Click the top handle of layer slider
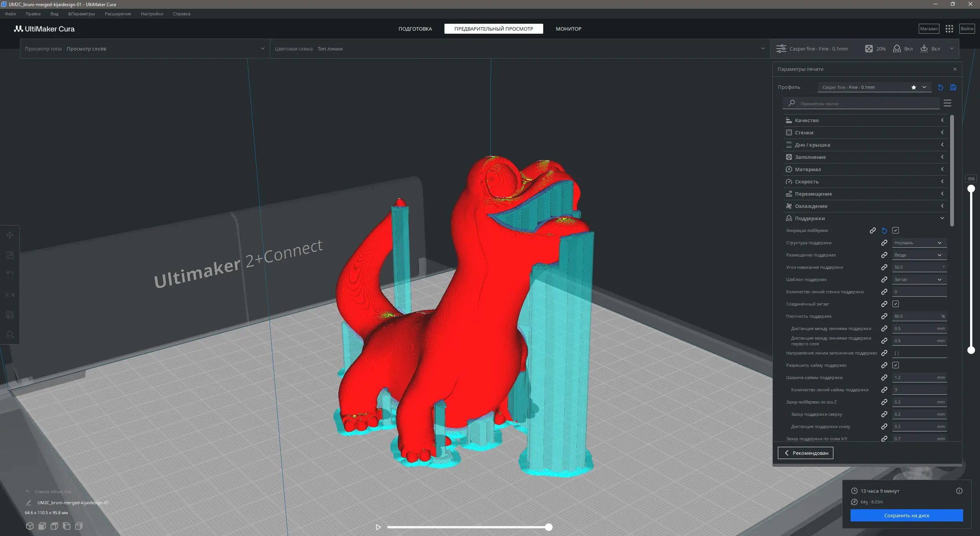The height and width of the screenshot is (536, 980). tap(971, 188)
